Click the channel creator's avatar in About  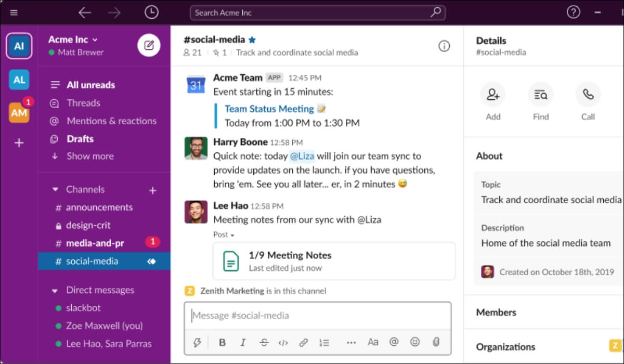coord(487,271)
